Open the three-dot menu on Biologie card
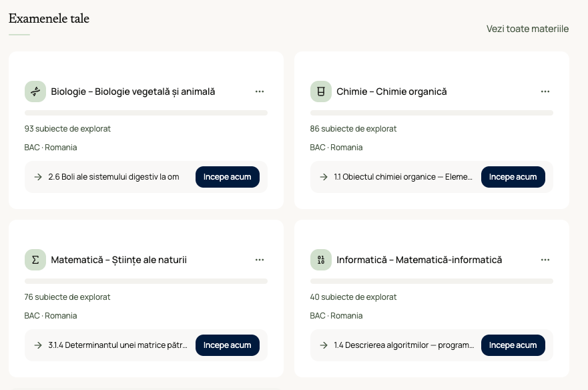The width and height of the screenshot is (588, 390). [x=260, y=91]
